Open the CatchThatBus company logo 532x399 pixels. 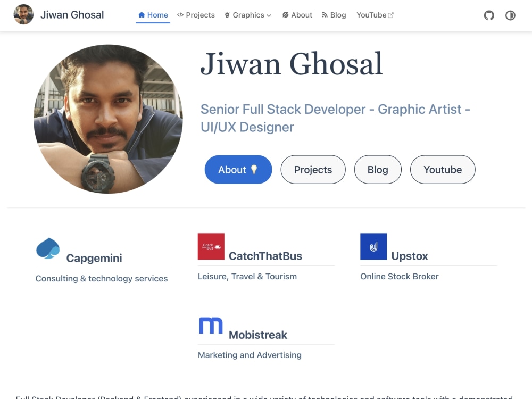pyautogui.click(x=211, y=246)
